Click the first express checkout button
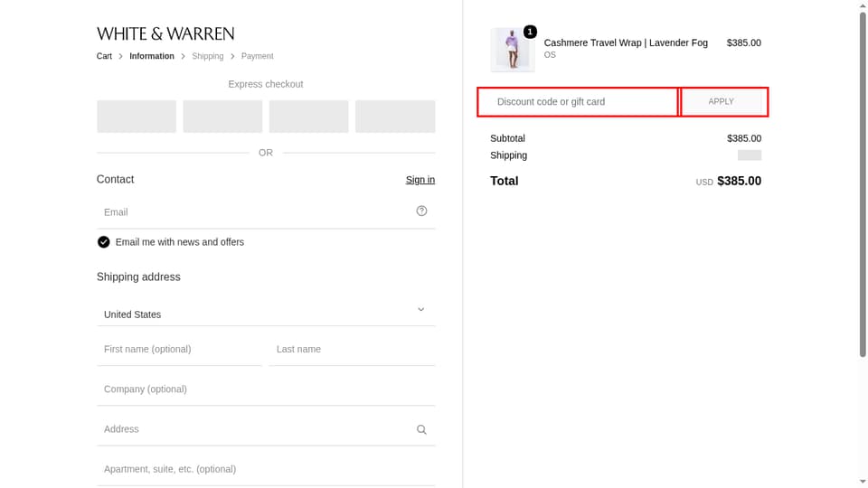This screenshot has height=488, width=868. 137,117
